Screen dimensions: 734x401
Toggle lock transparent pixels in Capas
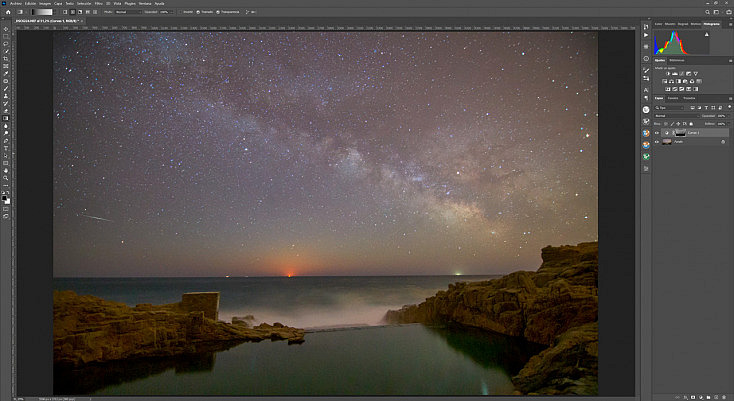tap(666, 124)
